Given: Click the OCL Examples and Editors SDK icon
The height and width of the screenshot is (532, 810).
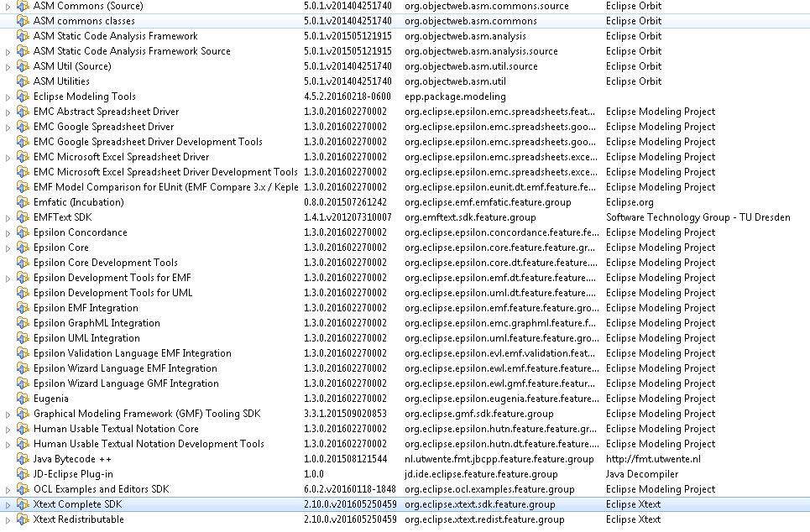Looking at the screenshot, I should click(x=23, y=489).
